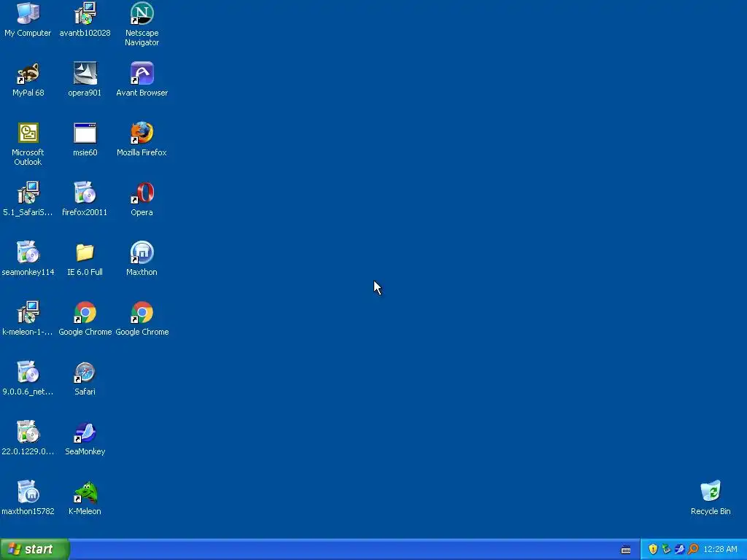Select the MyPal 68 raccoon icon

click(28, 74)
